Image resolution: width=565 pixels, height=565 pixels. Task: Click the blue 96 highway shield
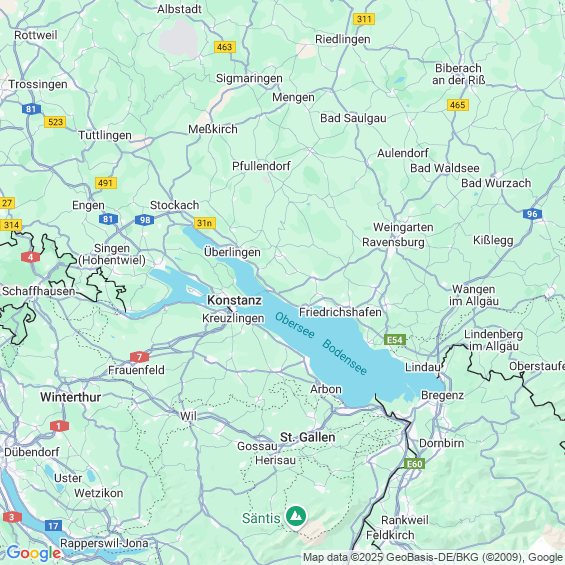pos(532,214)
